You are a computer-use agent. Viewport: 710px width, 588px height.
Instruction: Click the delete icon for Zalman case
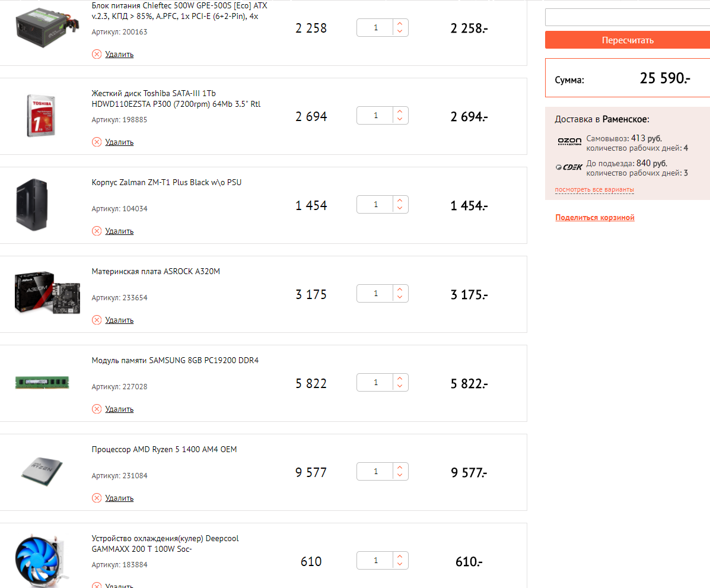tap(97, 231)
